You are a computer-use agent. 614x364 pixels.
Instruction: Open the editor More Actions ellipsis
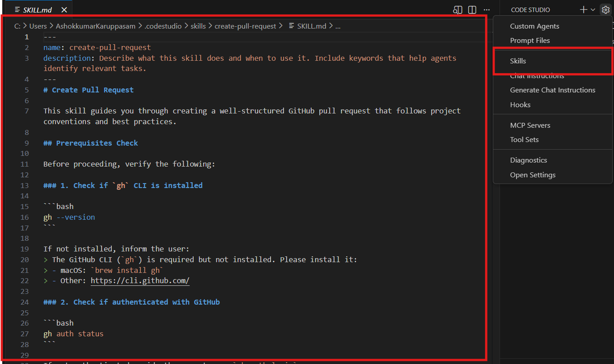pyautogui.click(x=487, y=10)
